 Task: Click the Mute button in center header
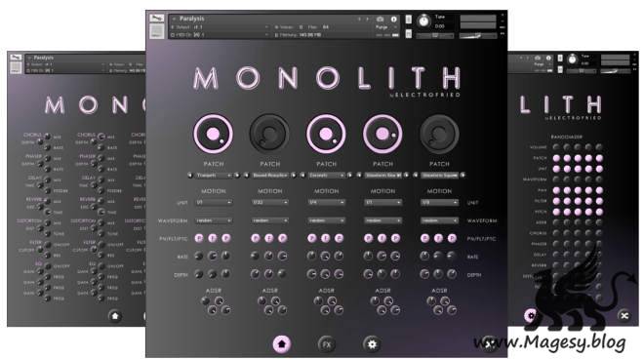(408, 34)
